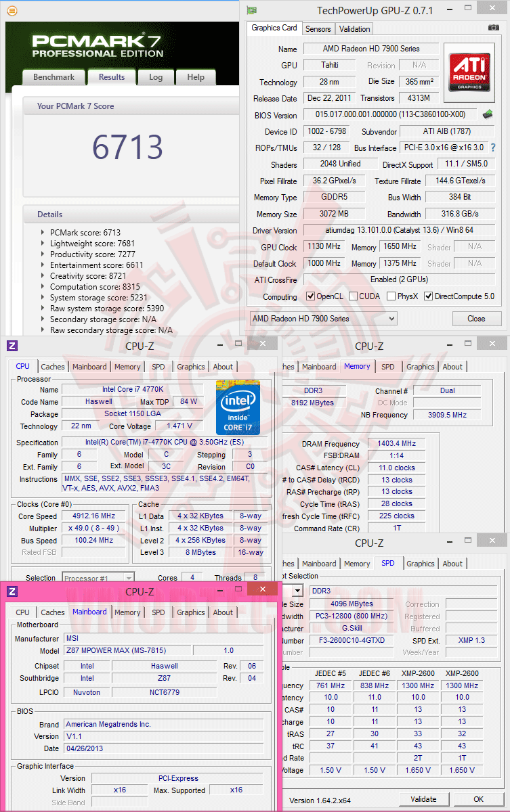This screenshot has width=510, height=812.
Task: Switch to CPU tab in pink CPU-Z window
Action: pos(23,612)
